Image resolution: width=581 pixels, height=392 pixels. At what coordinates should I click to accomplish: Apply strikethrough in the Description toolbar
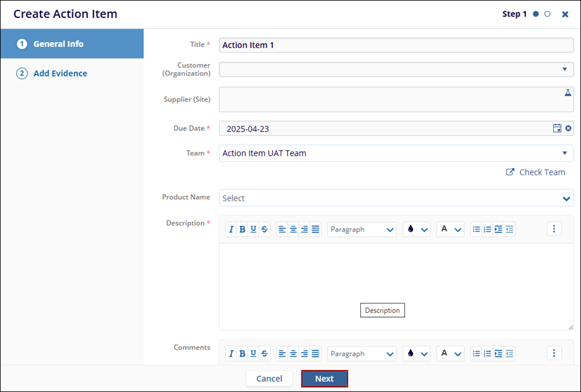point(264,229)
